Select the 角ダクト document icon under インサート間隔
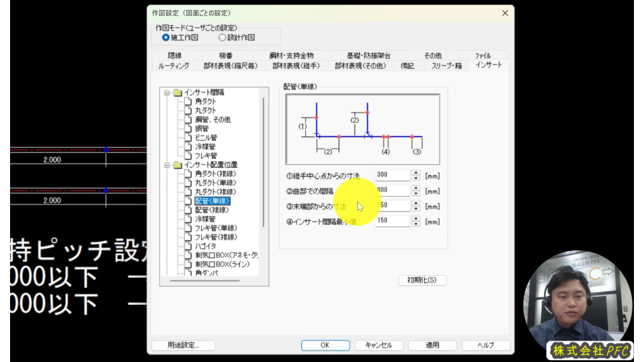 pos(189,101)
